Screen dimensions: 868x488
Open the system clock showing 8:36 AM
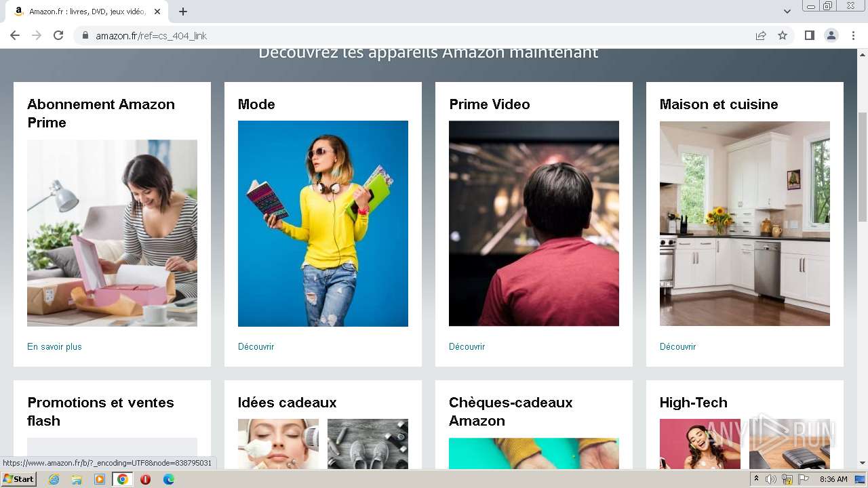click(x=833, y=479)
